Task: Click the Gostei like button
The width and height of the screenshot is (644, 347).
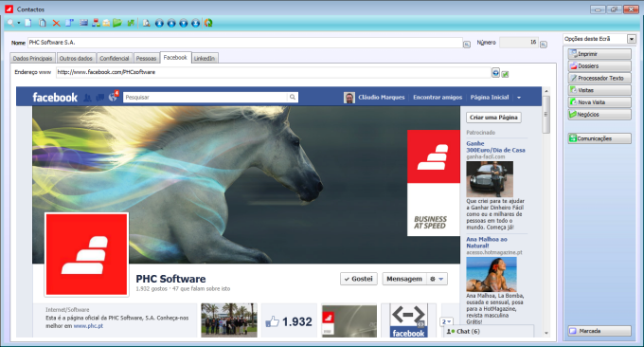Action: tap(359, 279)
